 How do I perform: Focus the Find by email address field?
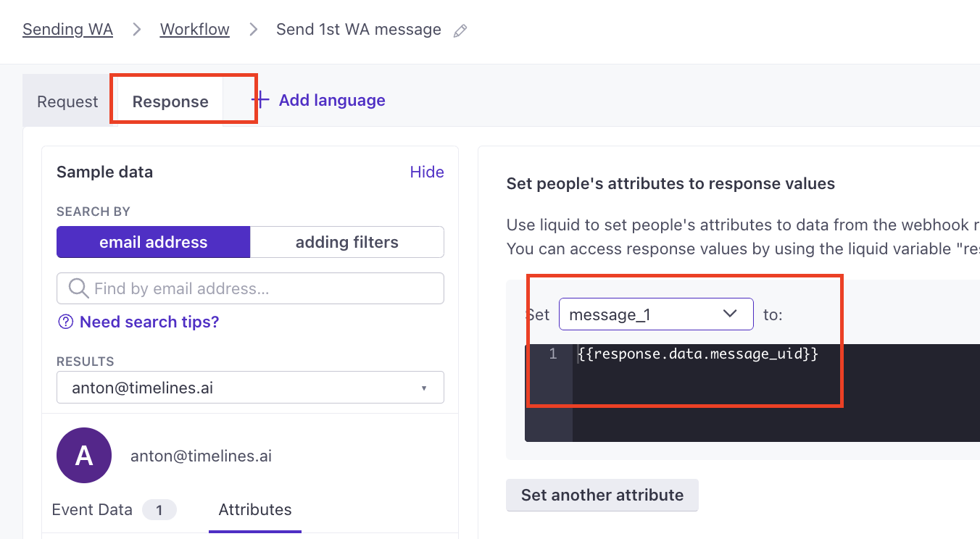tap(261, 289)
